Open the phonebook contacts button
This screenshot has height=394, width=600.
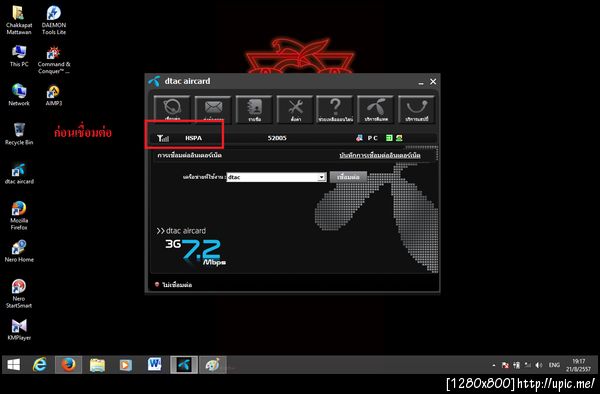pyautogui.click(x=254, y=109)
